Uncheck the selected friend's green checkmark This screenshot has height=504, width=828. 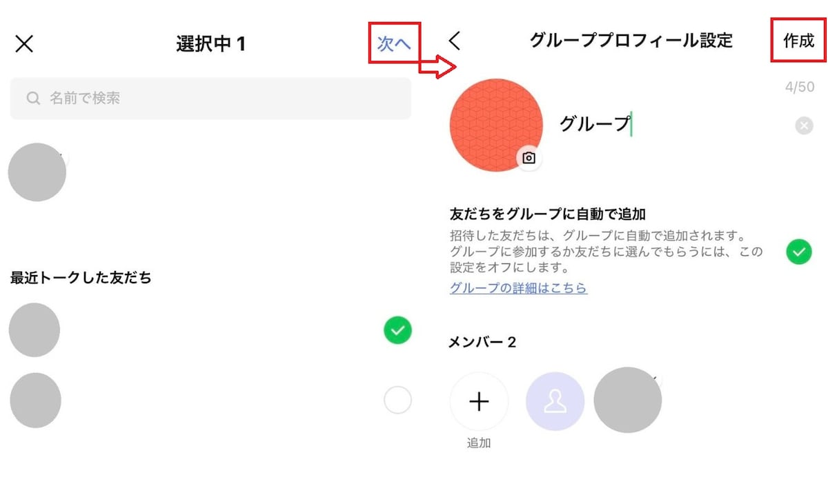(397, 330)
